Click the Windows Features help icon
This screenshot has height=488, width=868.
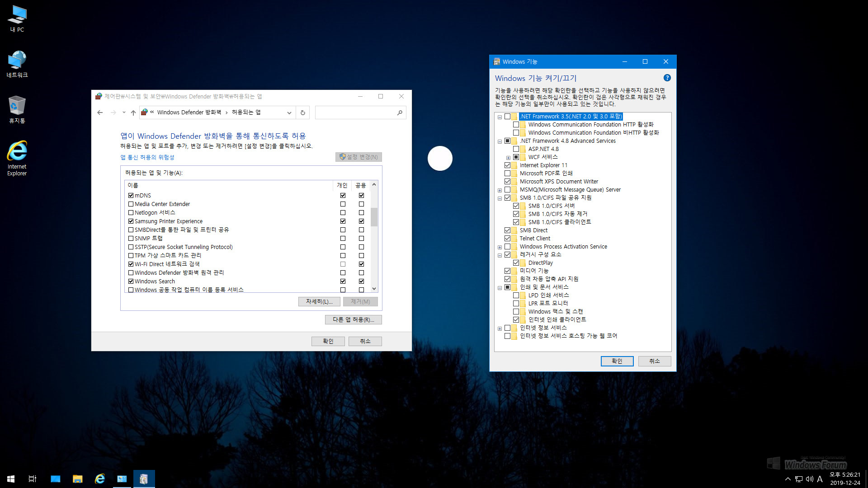click(667, 78)
